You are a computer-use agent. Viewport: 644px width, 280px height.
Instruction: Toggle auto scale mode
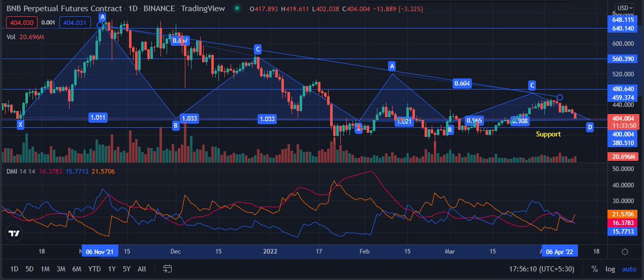(628, 269)
